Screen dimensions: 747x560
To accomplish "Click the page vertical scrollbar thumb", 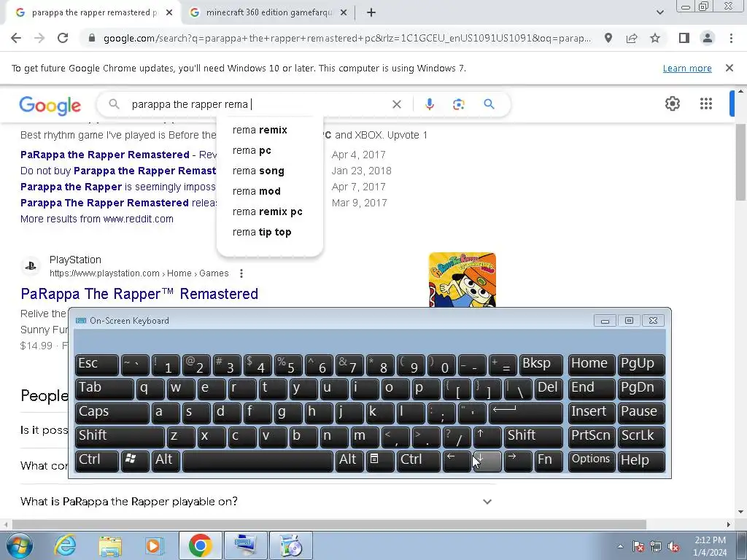I will point(740,162).
